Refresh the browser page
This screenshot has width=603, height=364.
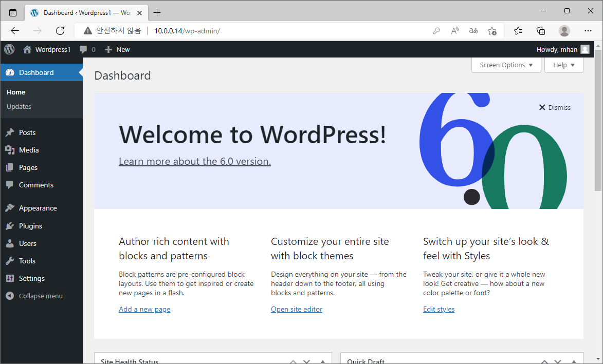[x=60, y=31]
